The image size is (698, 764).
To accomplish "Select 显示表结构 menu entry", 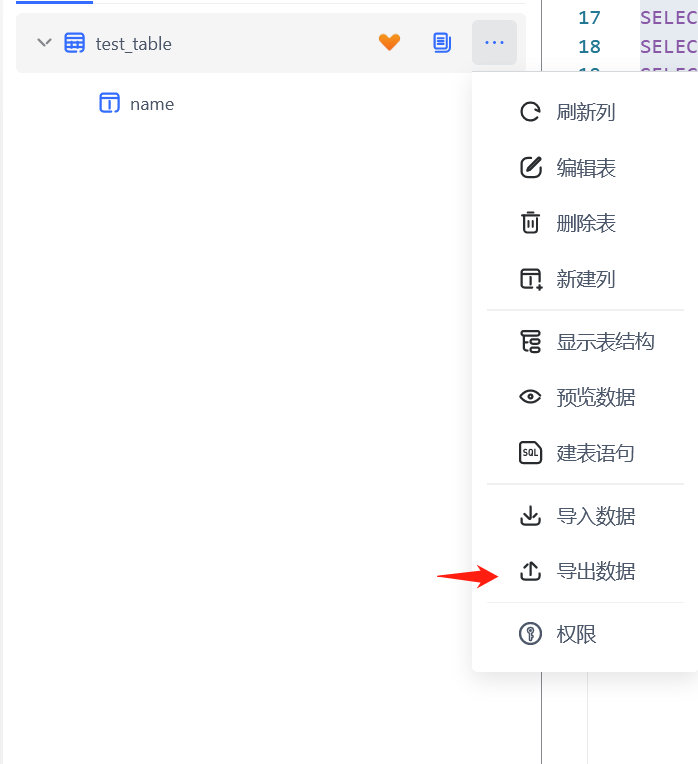I will (585, 342).
